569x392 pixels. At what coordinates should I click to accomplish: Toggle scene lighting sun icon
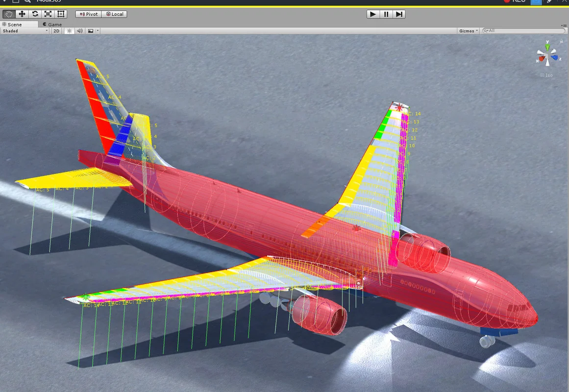pos(69,31)
